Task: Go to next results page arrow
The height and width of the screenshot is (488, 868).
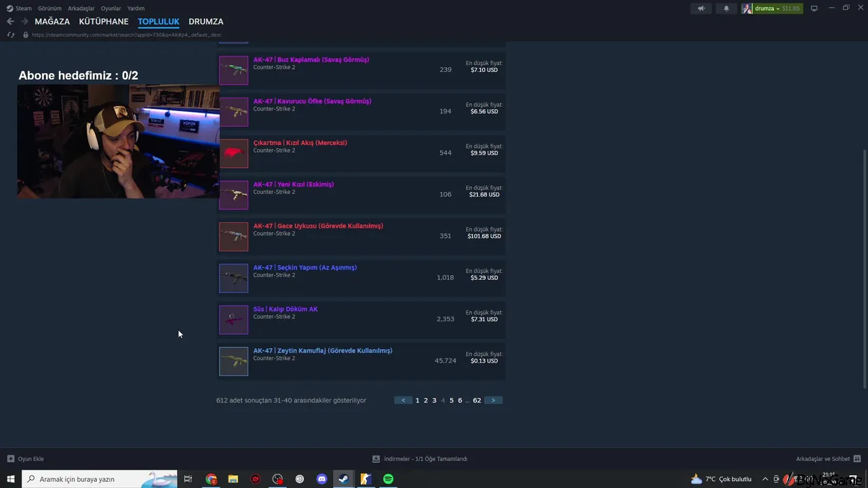Action: coord(493,401)
